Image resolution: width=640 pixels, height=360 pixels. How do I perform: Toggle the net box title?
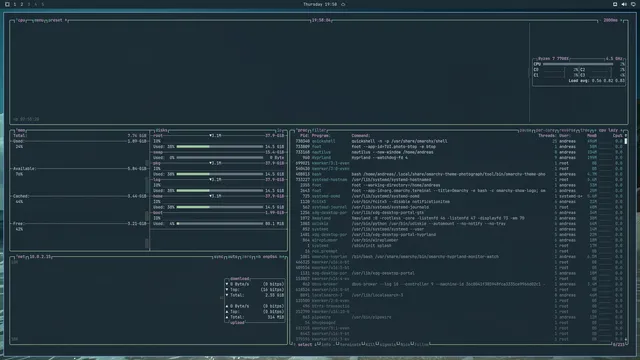[20, 257]
